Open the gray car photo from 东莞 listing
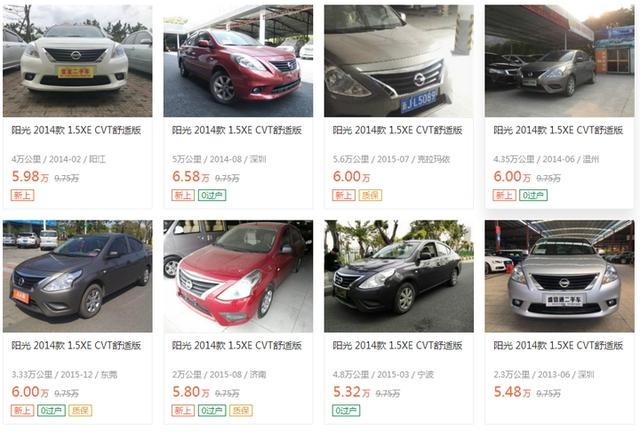This screenshot has height=432, width=640. point(78,276)
